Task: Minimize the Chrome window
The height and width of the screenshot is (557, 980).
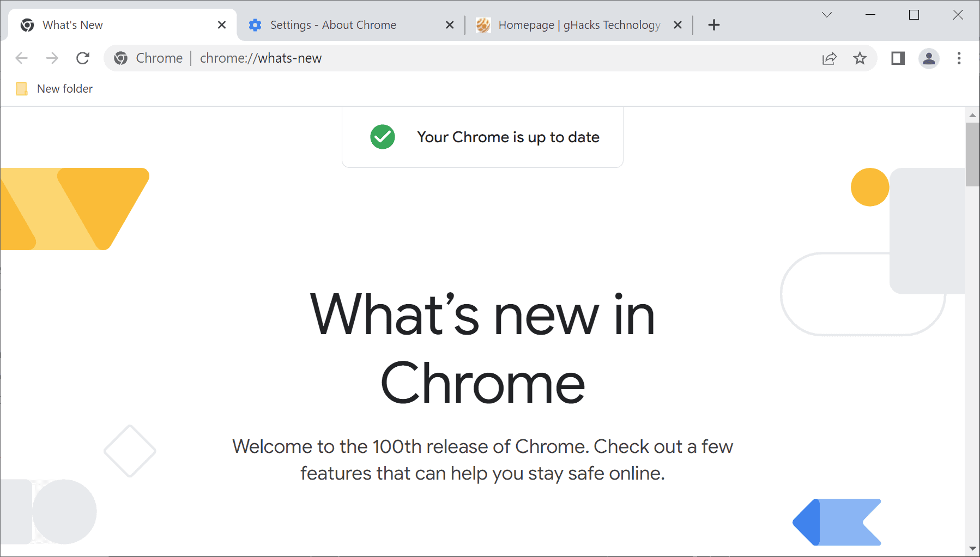Action: pyautogui.click(x=870, y=15)
